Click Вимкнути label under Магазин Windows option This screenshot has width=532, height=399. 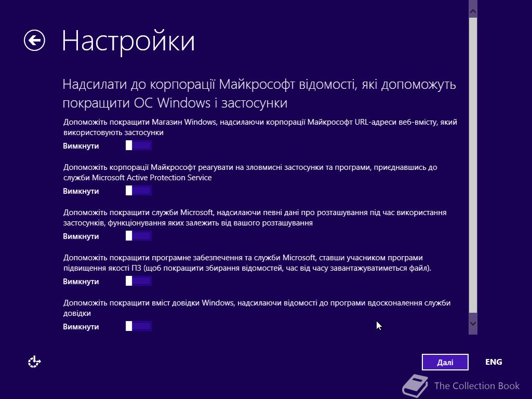coord(81,146)
